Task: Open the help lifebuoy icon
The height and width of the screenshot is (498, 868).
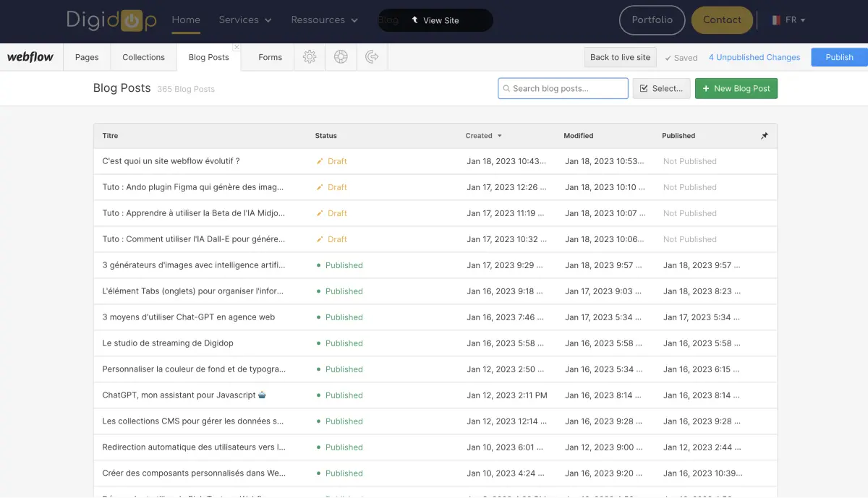Action: point(341,57)
